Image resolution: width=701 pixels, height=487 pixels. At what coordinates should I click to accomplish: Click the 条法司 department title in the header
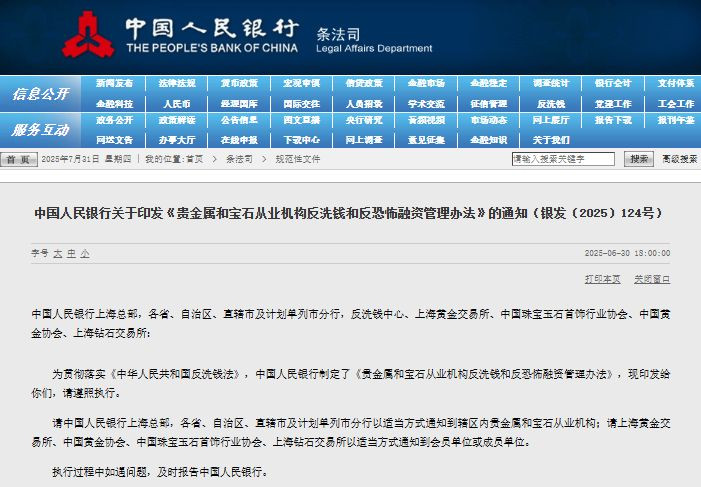[x=338, y=34]
